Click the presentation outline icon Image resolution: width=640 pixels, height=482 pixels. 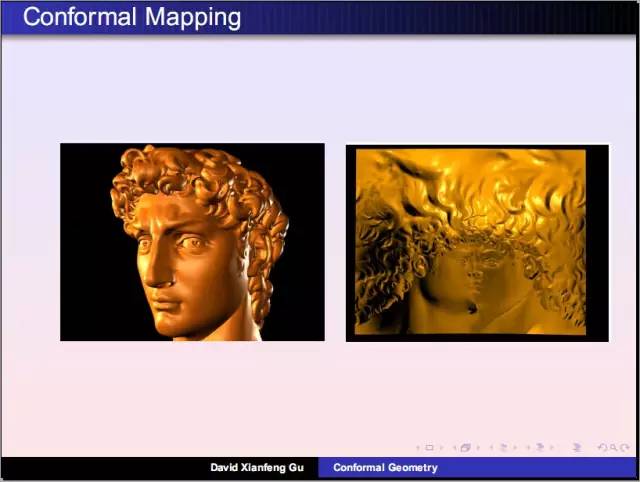click(577, 448)
